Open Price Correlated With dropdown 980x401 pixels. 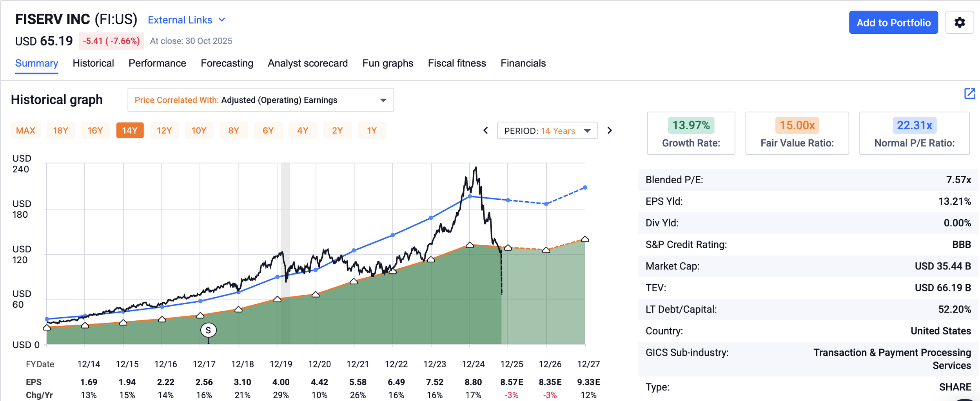pos(261,100)
